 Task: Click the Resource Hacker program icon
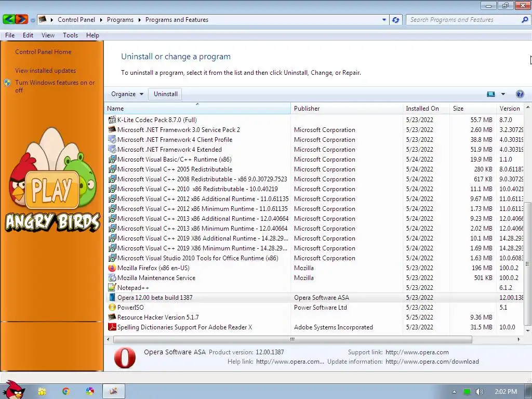[112, 317]
